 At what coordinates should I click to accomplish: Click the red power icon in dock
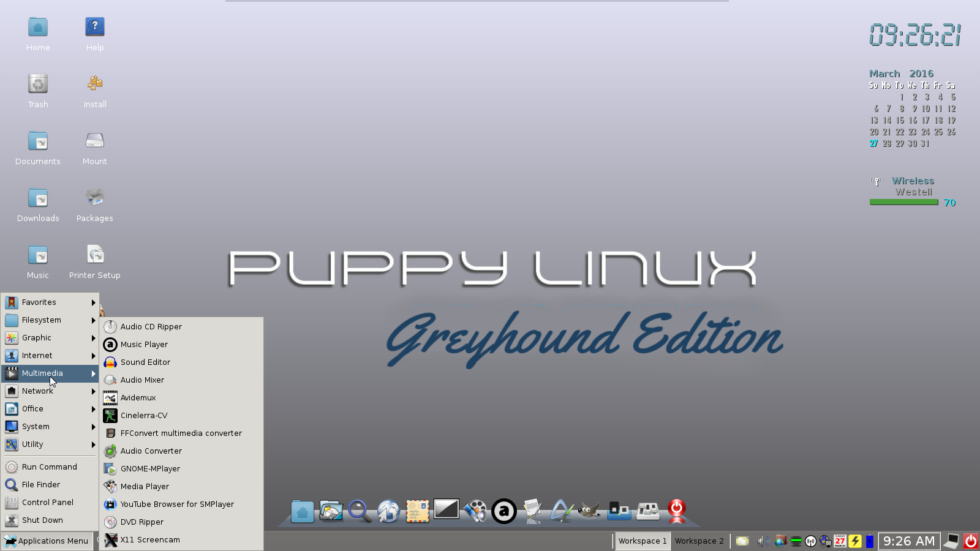(677, 511)
